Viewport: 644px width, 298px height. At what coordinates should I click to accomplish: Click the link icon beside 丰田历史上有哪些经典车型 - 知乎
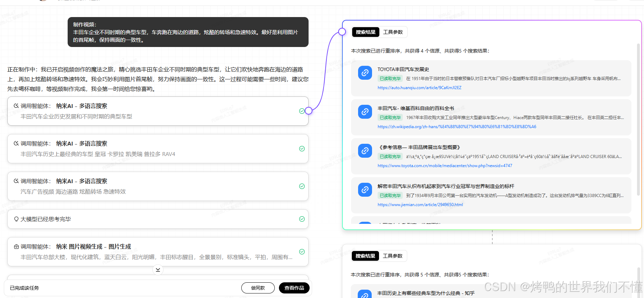pos(365,294)
